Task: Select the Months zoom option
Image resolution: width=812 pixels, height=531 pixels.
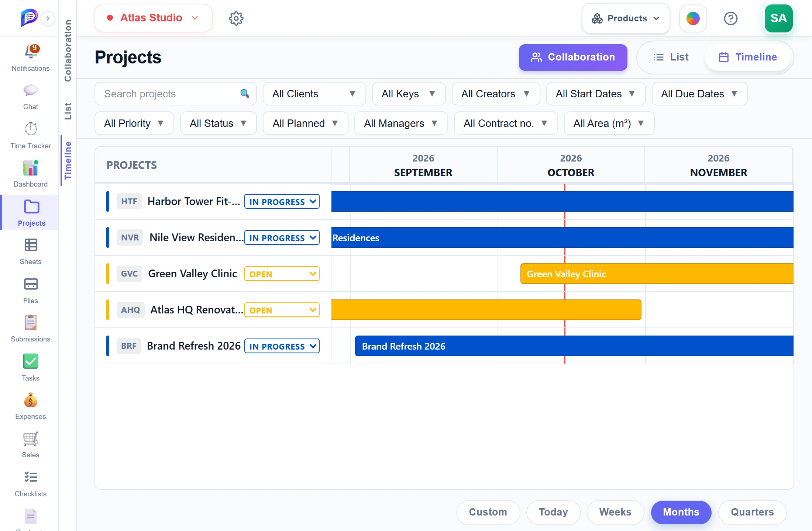Action: (x=681, y=512)
